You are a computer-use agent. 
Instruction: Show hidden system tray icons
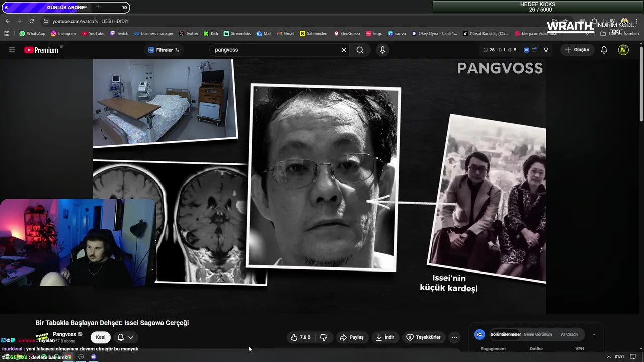609,357
